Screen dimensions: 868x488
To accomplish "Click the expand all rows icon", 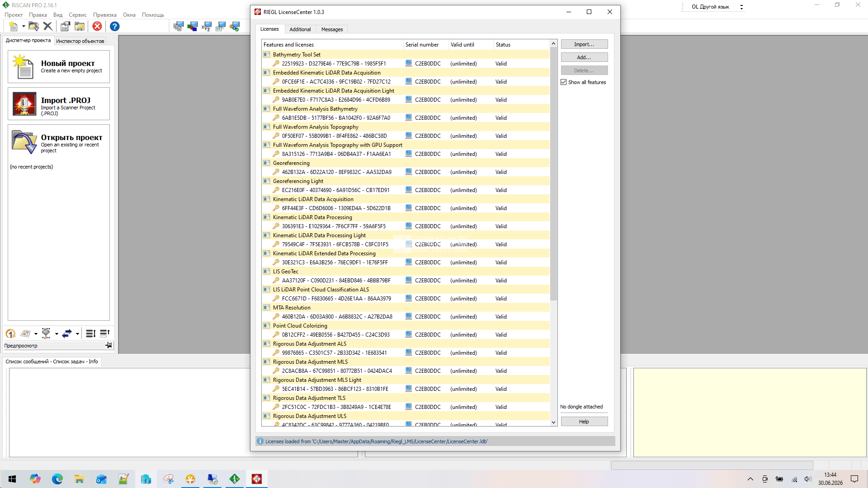I will (90, 333).
